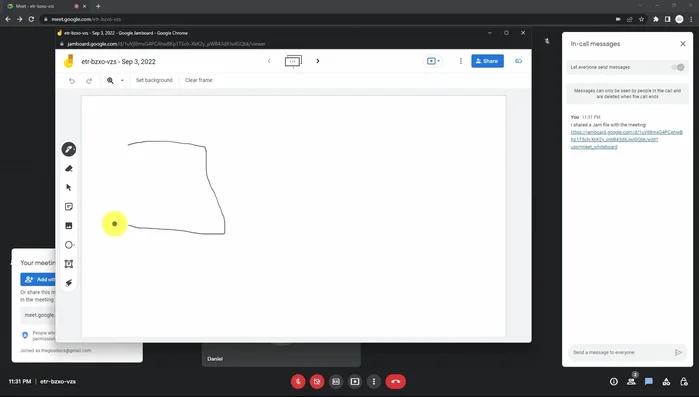Screen dimensions: 699x397
Task: Toggle the camera off button
Action: point(317,381)
